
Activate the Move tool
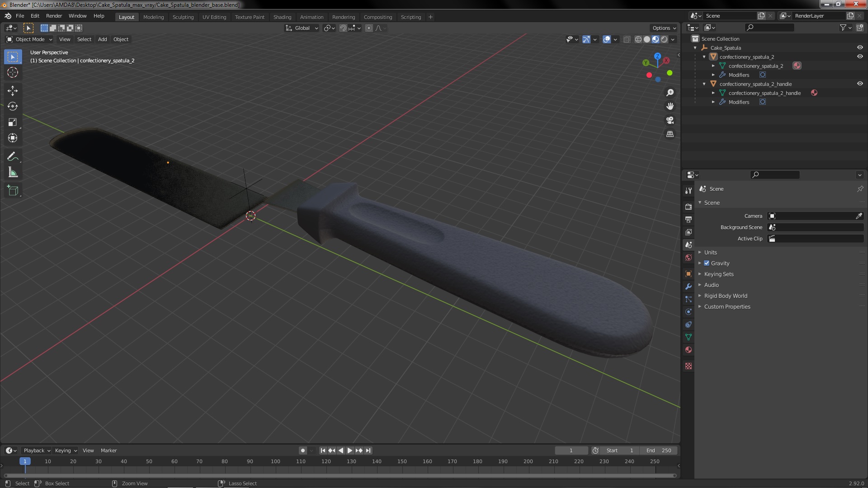[13, 91]
